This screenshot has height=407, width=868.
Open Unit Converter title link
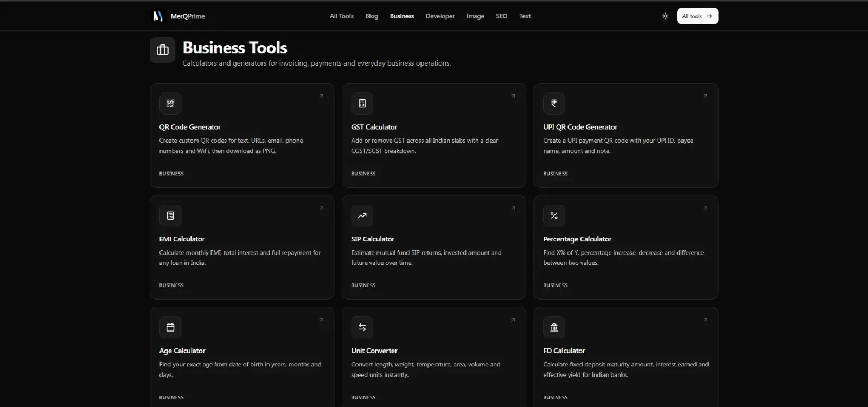(374, 351)
